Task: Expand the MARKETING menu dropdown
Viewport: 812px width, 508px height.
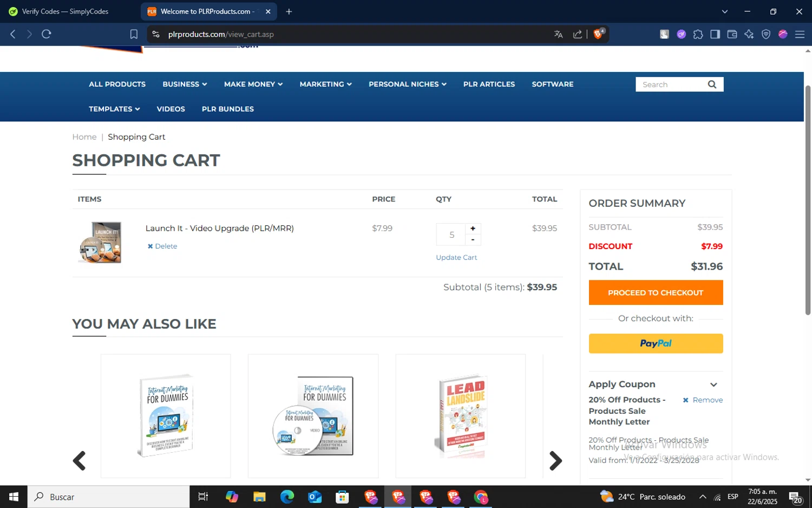Action: [x=326, y=84]
